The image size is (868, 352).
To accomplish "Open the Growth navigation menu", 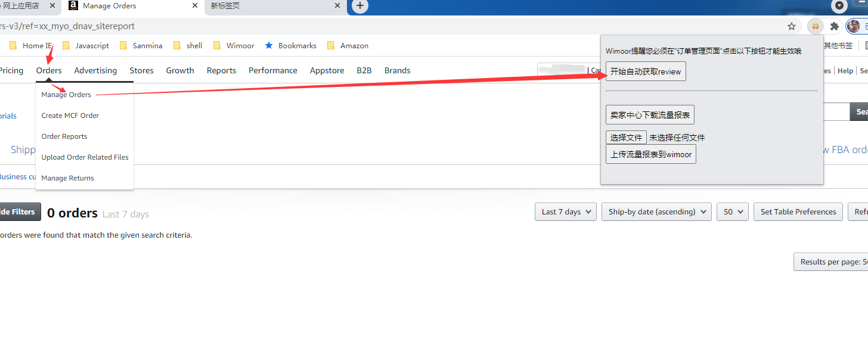I will point(180,70).
